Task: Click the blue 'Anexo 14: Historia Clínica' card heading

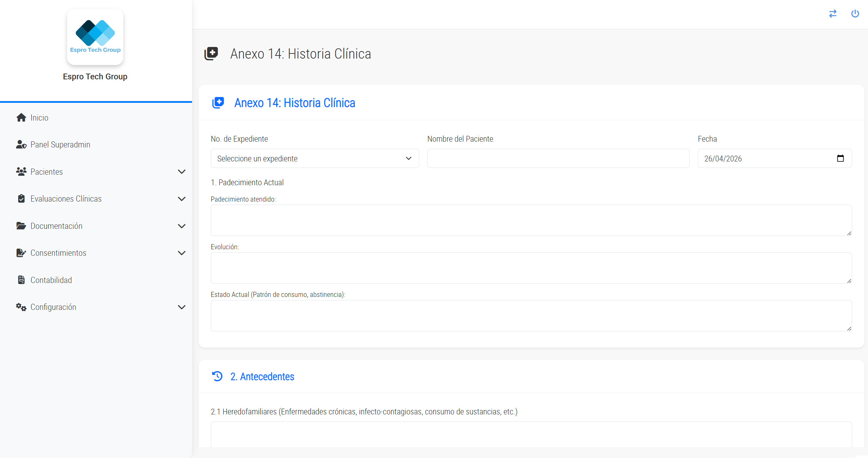Action: coord(295,102)
